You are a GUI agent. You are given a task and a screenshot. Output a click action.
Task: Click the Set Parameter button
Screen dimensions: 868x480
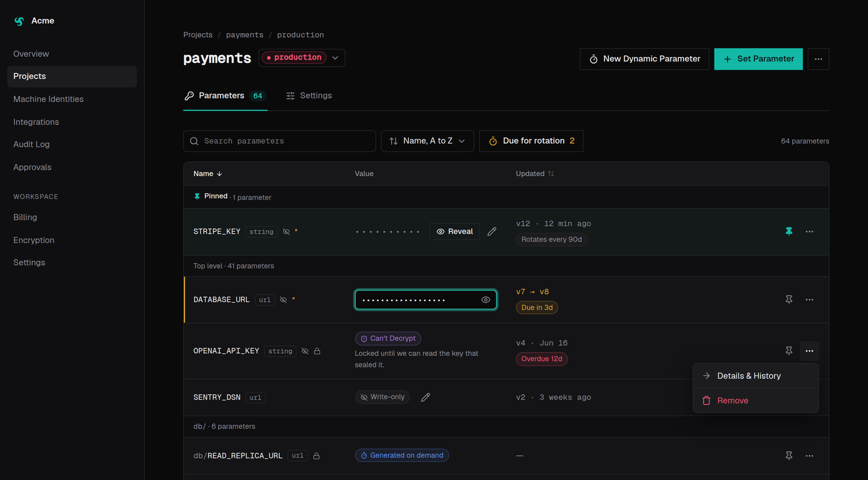point(758,59)
